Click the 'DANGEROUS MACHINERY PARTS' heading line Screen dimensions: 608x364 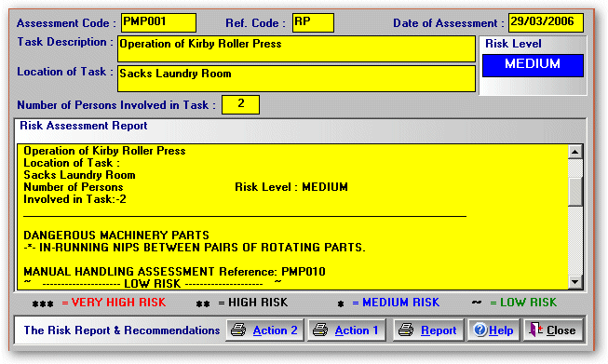pos(116,236)
